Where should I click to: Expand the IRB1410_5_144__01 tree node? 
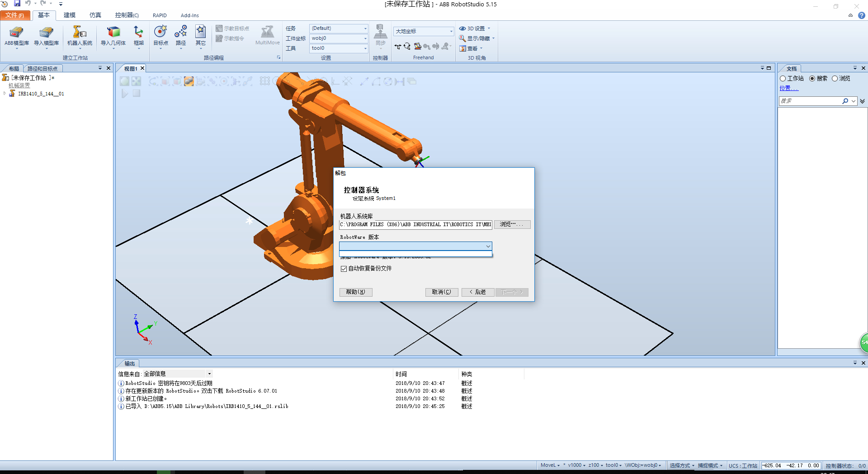click(x=5, y=94)
